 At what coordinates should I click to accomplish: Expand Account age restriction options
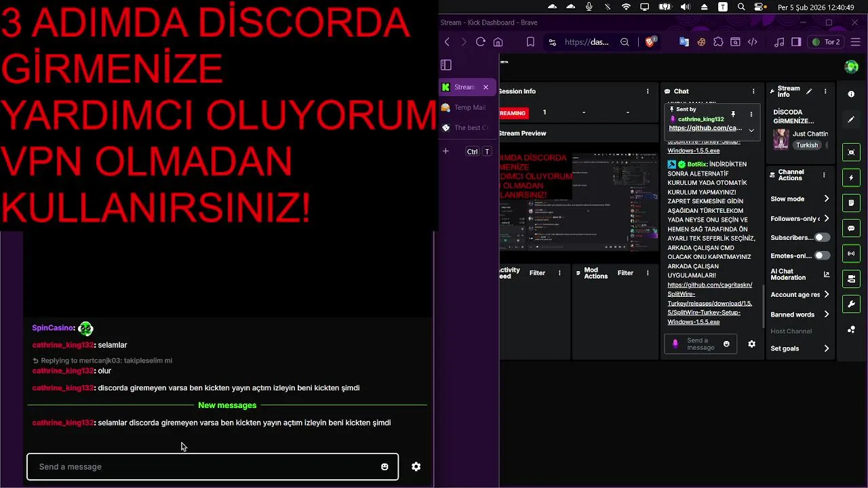coord(826,295)
